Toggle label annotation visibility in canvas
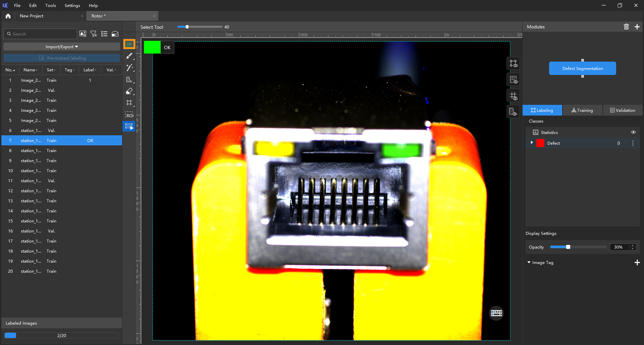 [513, 63]
